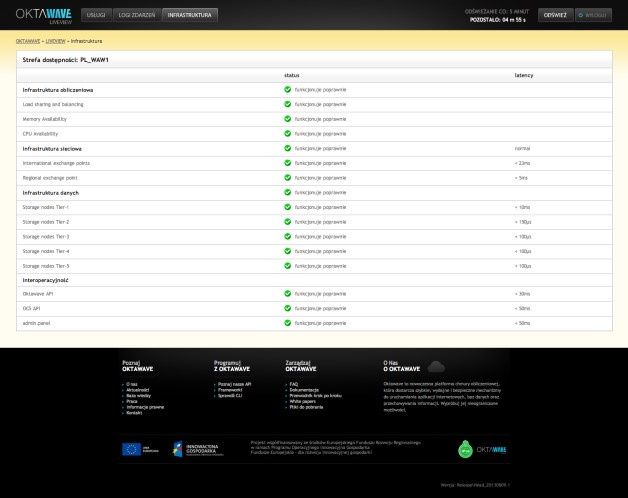This screenshot has height=498, width=628.
Task: Click green check icon for Infrastruktura obliczeniowa
Action: click(288, 89)
